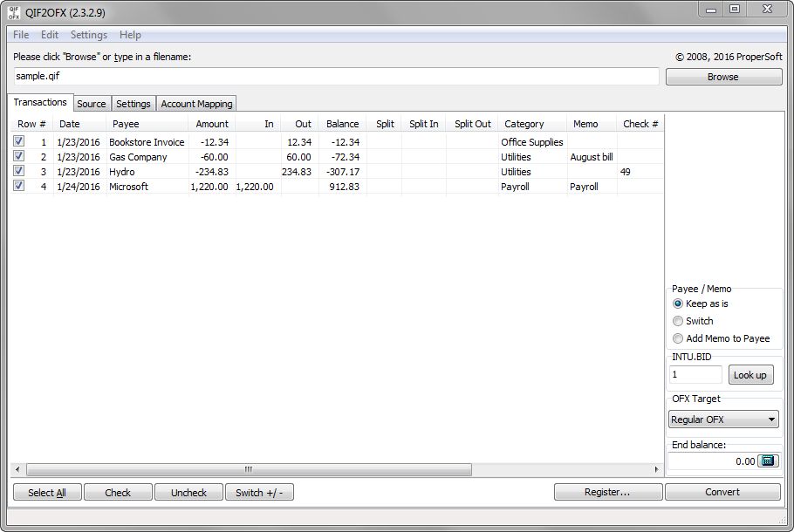
Task: Click the Gas Company payee cell
Action: pos(147,157)
